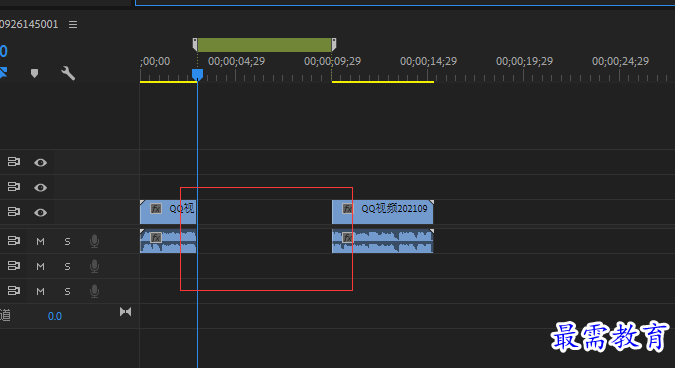Solo the second audio track
675x368 pixels.
tap(67, 266)
